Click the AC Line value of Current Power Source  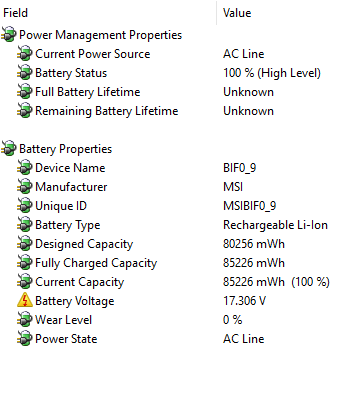coord(244,54)
